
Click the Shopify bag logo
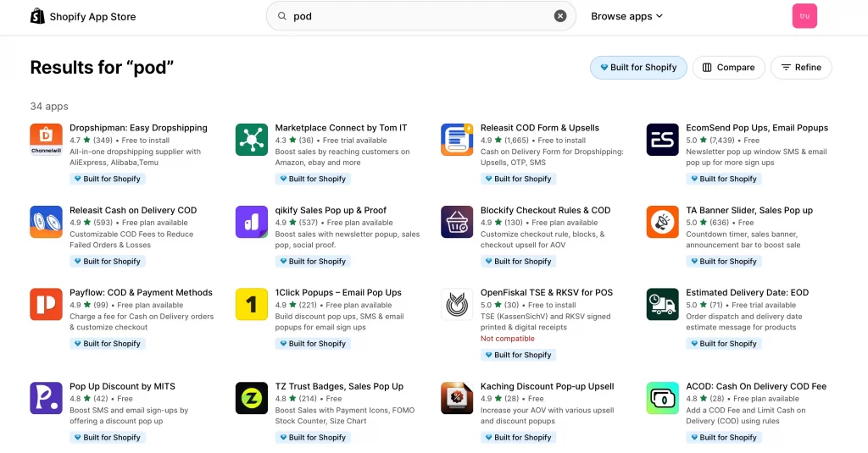[x=37, y=16]
